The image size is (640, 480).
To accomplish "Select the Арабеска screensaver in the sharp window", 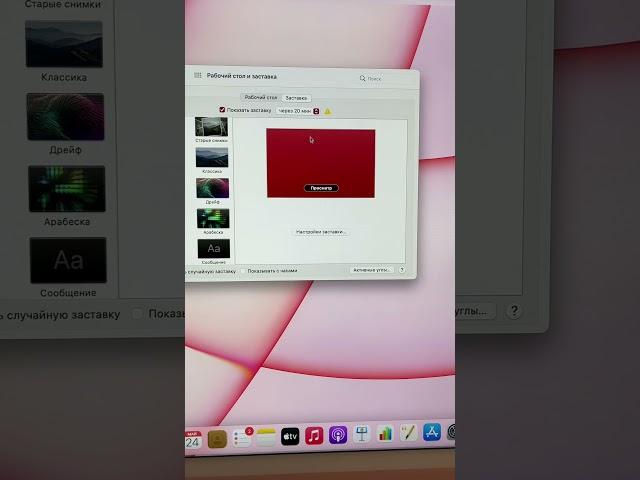I will pos(213,218).
